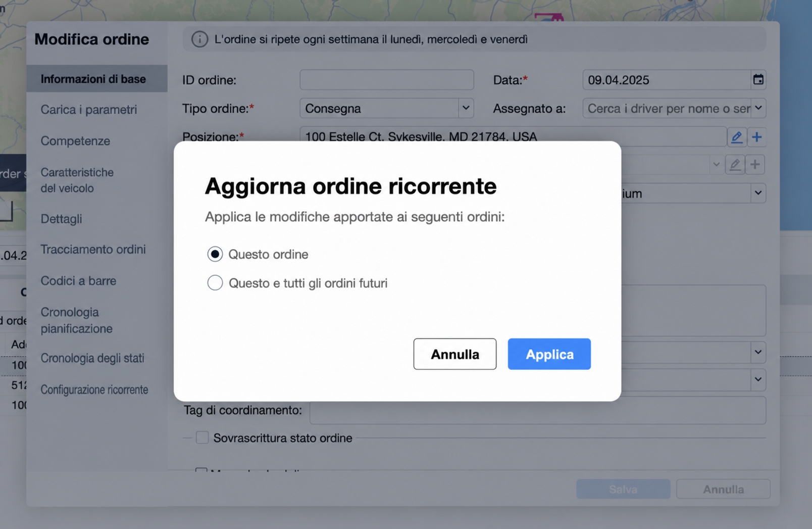The image size is (812, 529).
Task: Expand the small chevron beside the second pencil icon
Action: point(716,165)
